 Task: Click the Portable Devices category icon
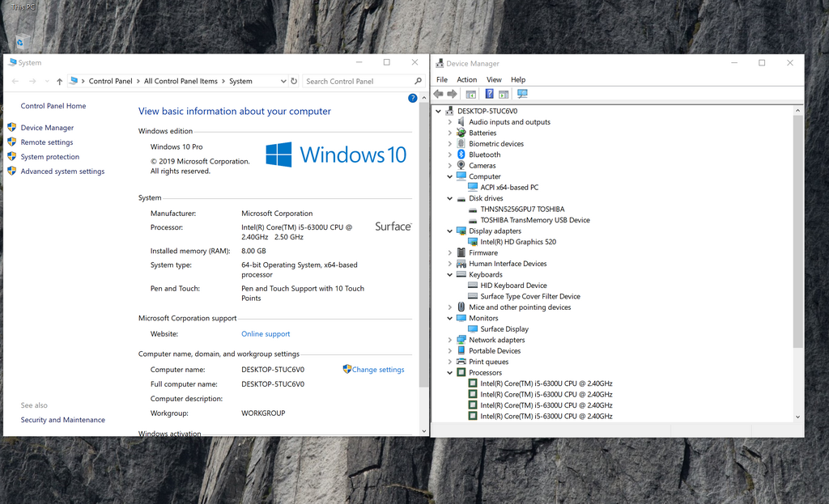click(461, 351)
